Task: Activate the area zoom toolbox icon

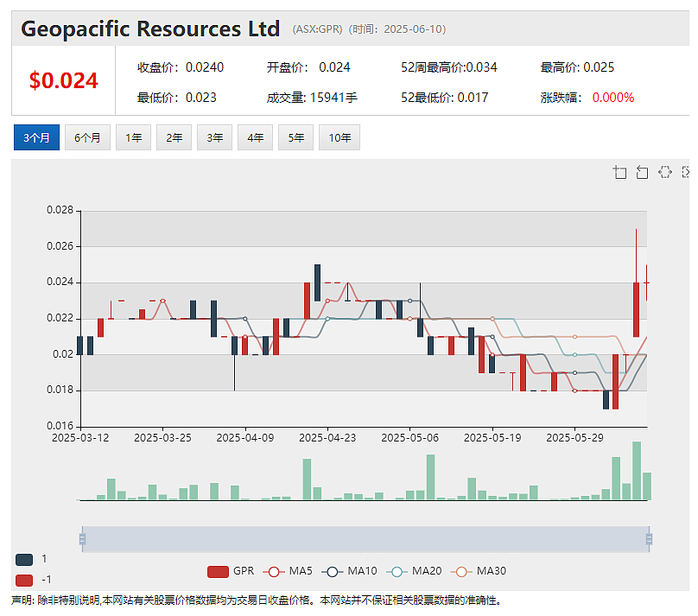Action: [619, 172]
